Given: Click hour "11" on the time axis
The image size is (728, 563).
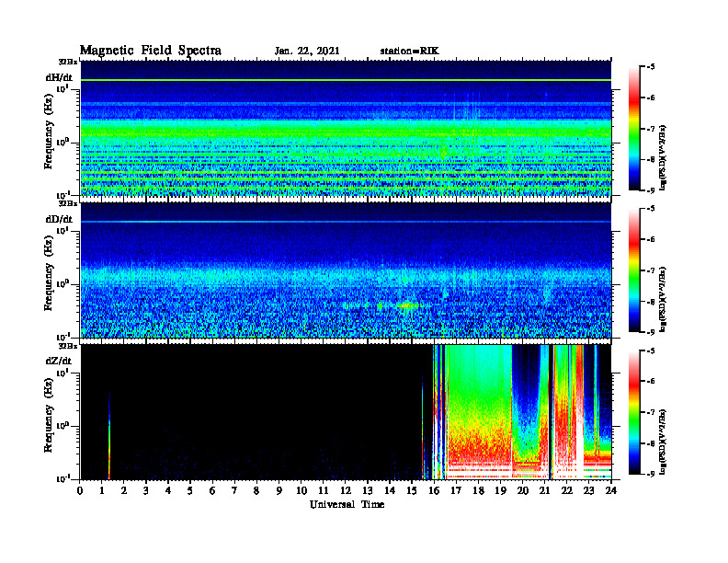Looking at the screenshot, I should coord(324,490).
